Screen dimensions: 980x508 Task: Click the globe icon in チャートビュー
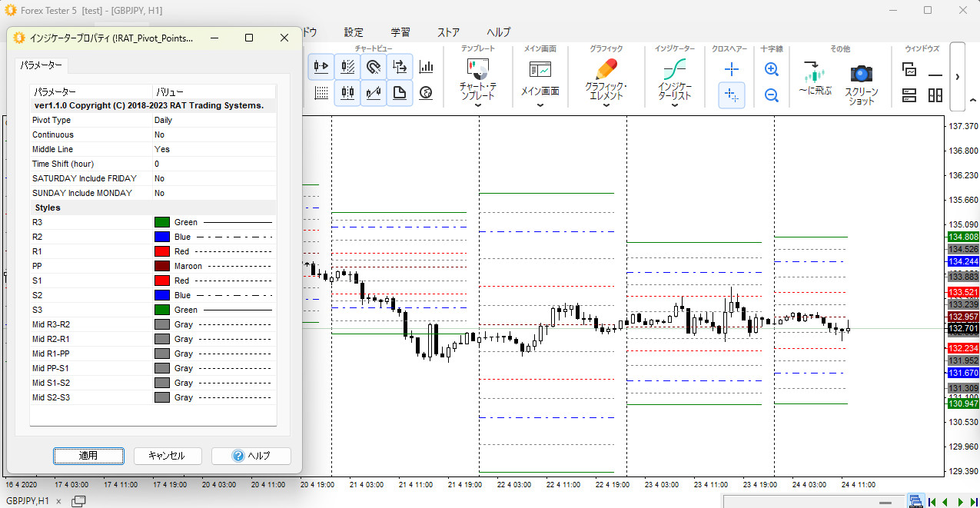pyautogui.click(x=426, y=93)
